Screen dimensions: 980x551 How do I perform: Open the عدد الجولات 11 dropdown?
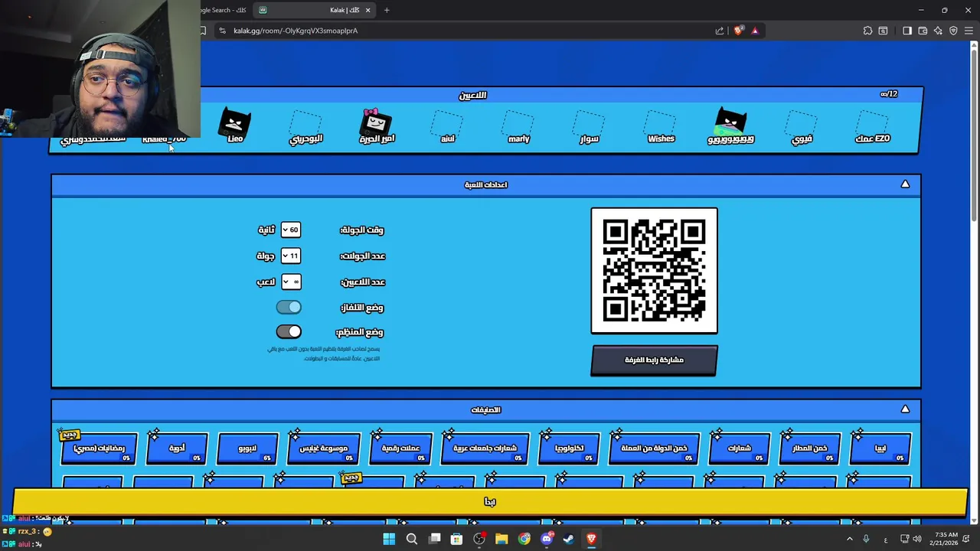(x=291, y=256)
